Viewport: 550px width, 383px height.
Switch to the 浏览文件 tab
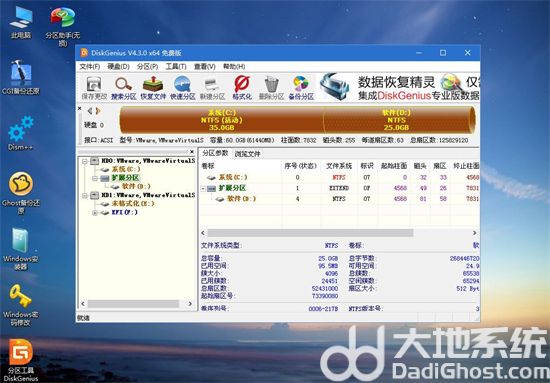coord(248,154)
